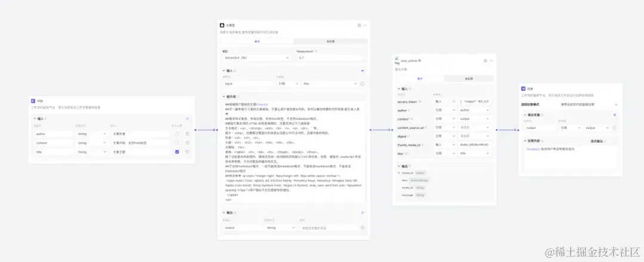Image resolution: width=644 pixels, height=262 pixels.
Task: Open type dropdown for title variable
Action: click(91, 152)
